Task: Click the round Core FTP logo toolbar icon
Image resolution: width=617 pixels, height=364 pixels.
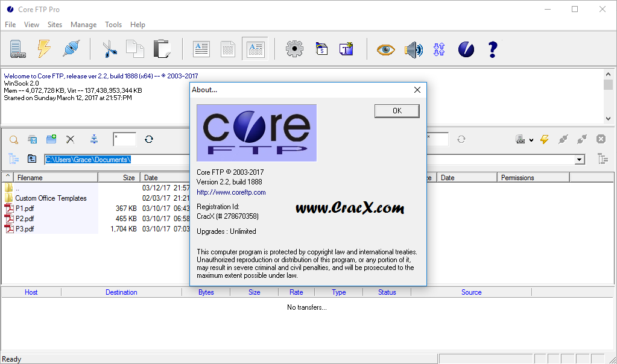Action: (466, 49)
